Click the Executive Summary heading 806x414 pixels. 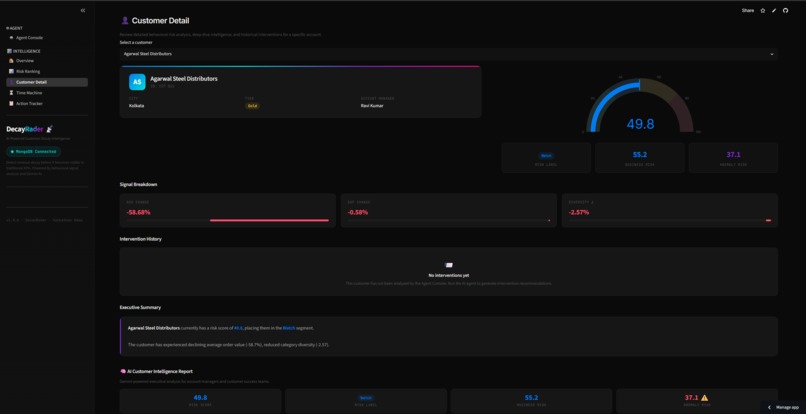[140, 308]
